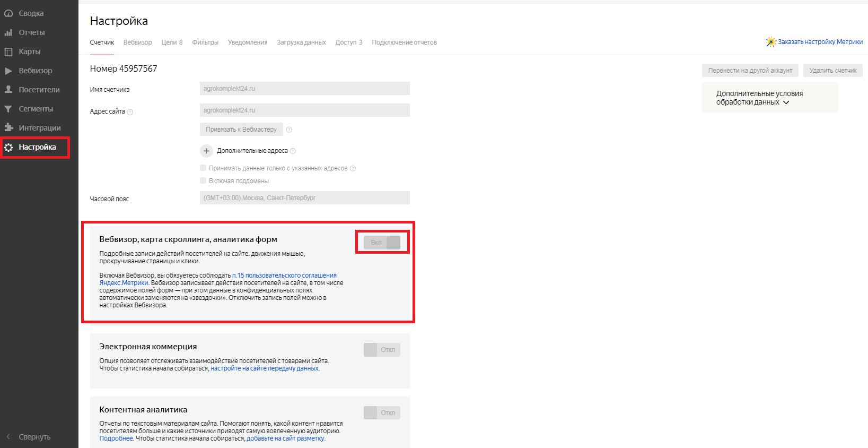The height and width of the screenshot is (448, 868).
Task: Click the plus icon for Дополнительные адреса
Action: pos(206,151)
